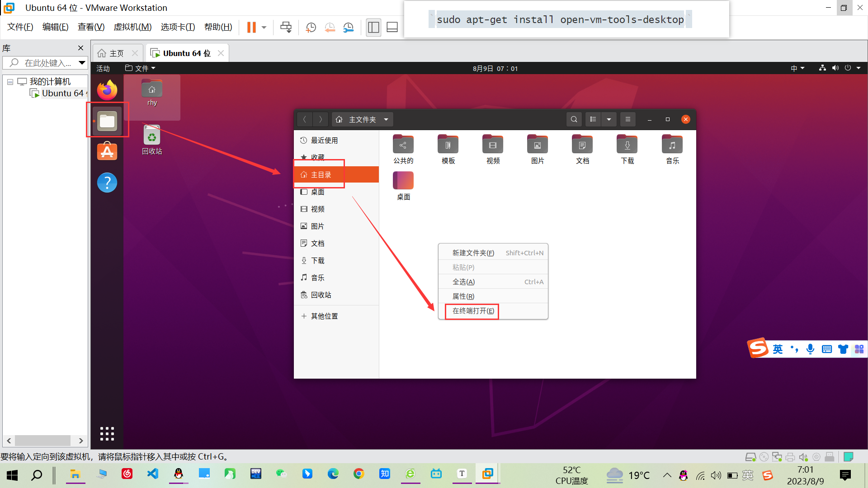Switch to Ubuntu 64 位 tab
The width and height of the screenshot is (868, 488).
(187, 53)
